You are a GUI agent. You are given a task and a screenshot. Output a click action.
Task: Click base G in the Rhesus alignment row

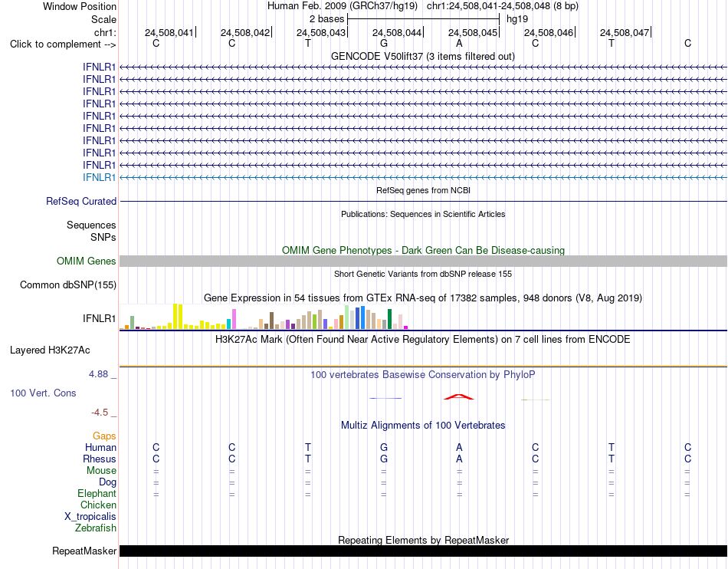383,459
